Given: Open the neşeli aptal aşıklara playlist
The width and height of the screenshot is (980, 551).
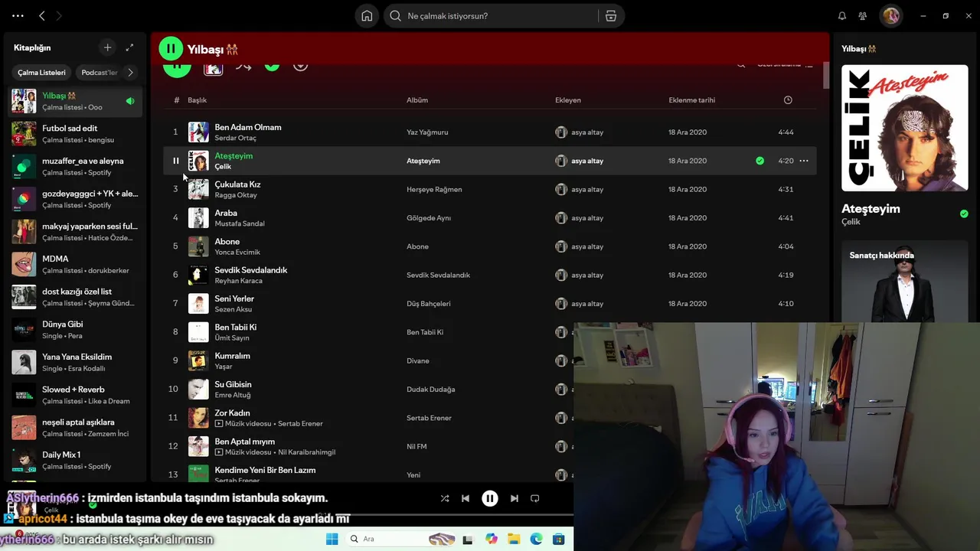Looking at the screenshot, I should click(x=76, y=428).
